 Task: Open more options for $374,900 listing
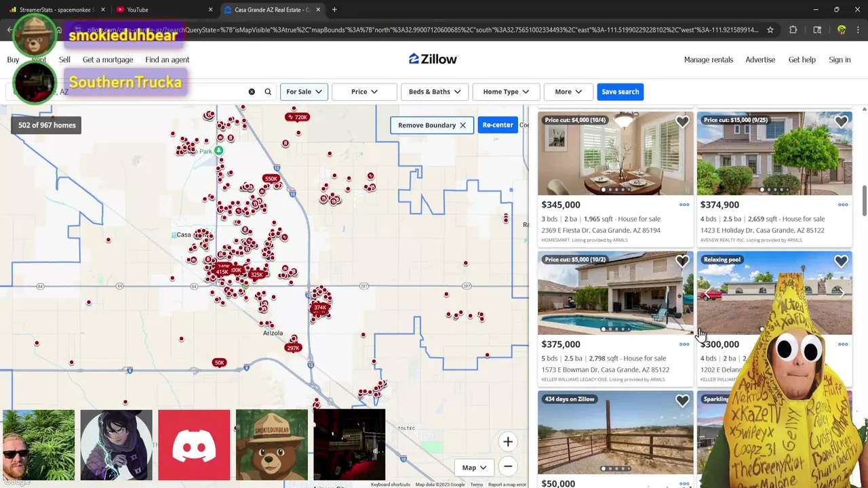843,205
